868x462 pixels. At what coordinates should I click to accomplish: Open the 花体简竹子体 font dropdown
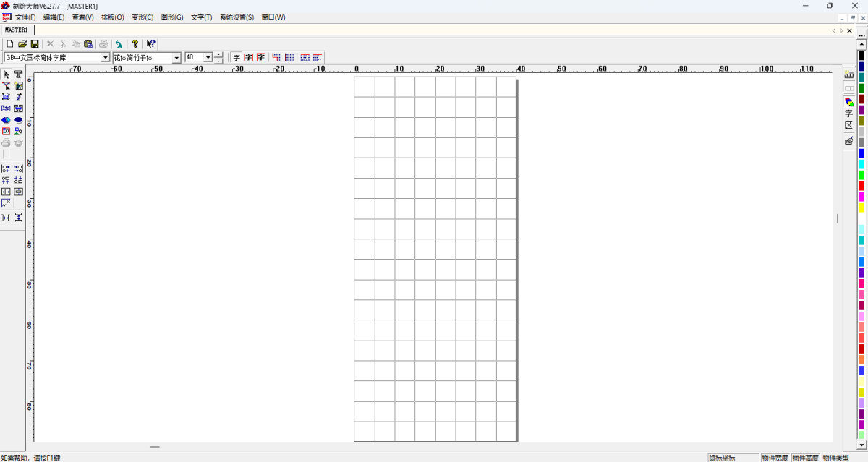(x=176, y=58)
